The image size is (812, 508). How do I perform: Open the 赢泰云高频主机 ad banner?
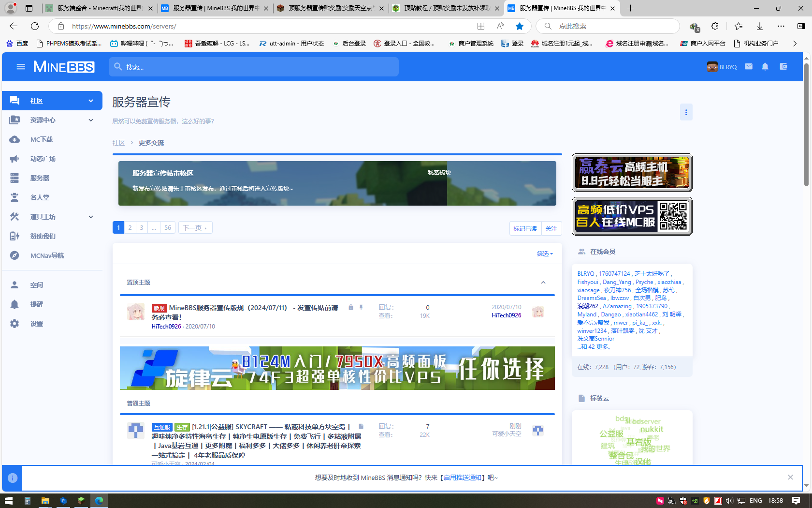coord(632,173)
